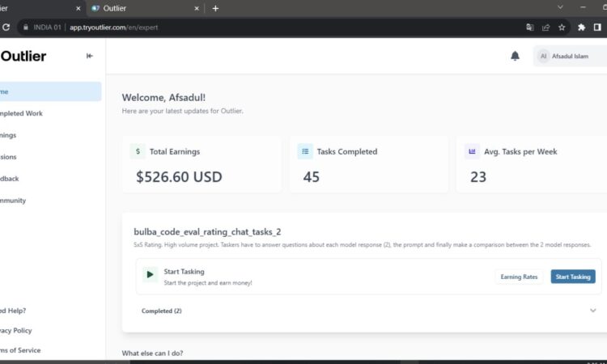Click the chart icon on Avg. Tasks per Week card

(x=472, y=151)
